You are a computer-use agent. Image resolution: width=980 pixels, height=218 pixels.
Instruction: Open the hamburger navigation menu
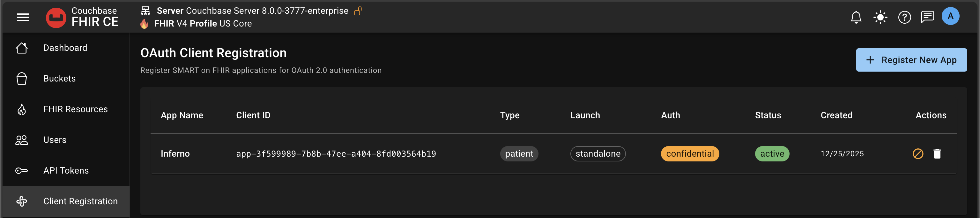[x=23, y=17]
